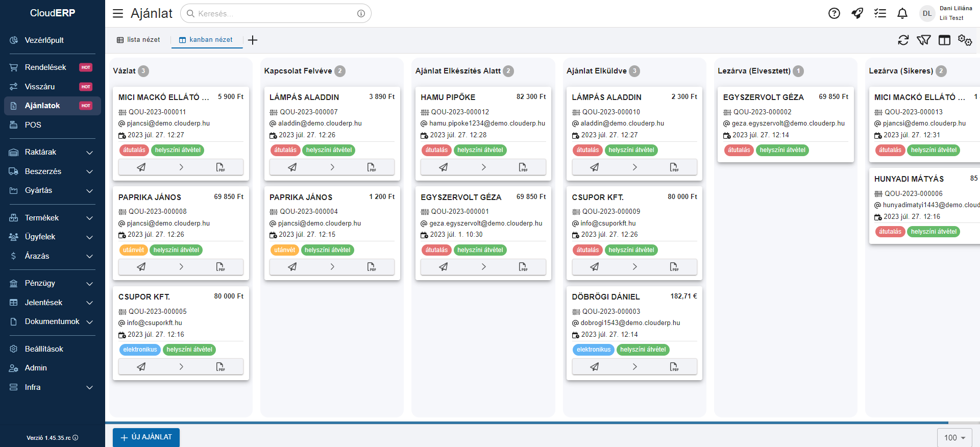Open the view settings gears icon
This screenshot has width=980, height=447.
click(965, 40)
